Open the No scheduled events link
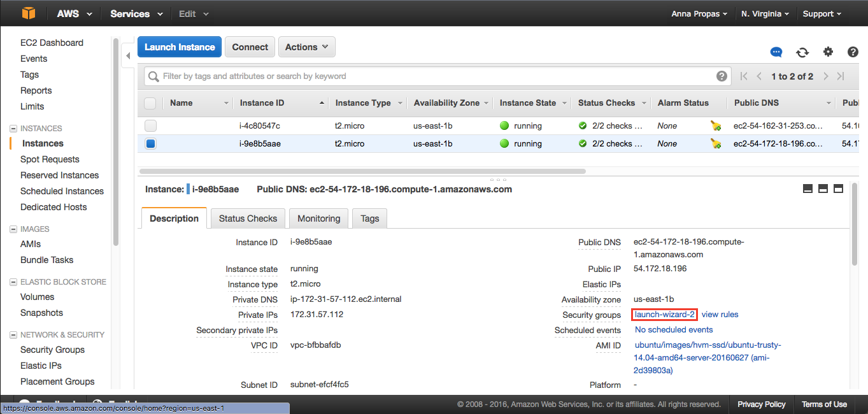Image resolution: width=868 pixels, height=414 pixels. [674, 330]
